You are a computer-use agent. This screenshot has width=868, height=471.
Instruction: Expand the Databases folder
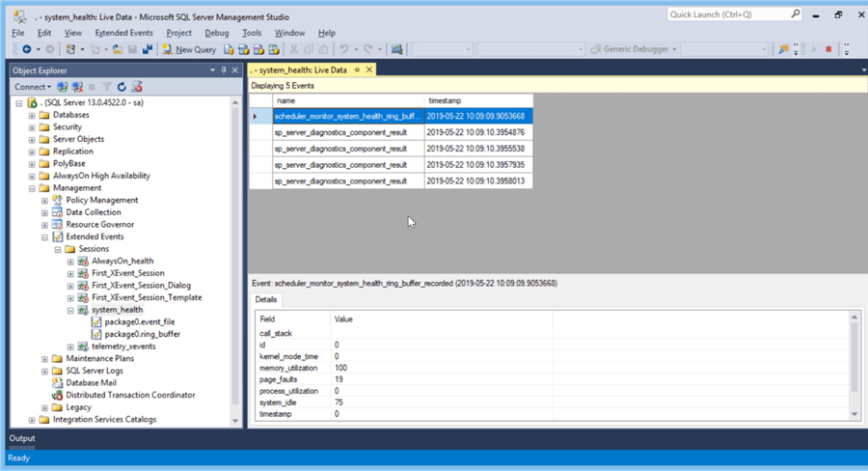coord(32,115)
